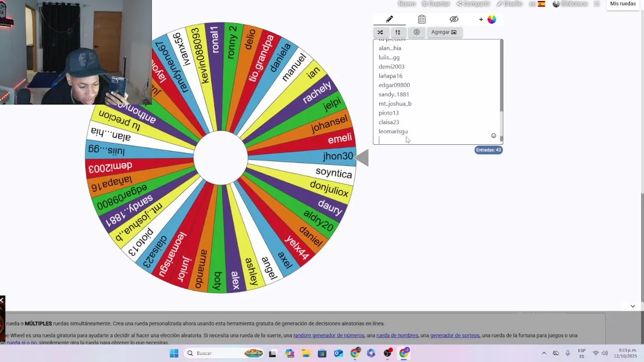Open the results clipboard tab
This screenshot has height=362, width=644.
422,19
